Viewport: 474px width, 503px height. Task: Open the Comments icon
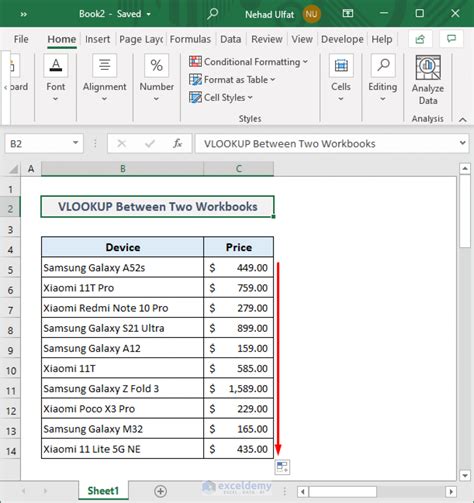pyautogui.click(x=451, y=39)
